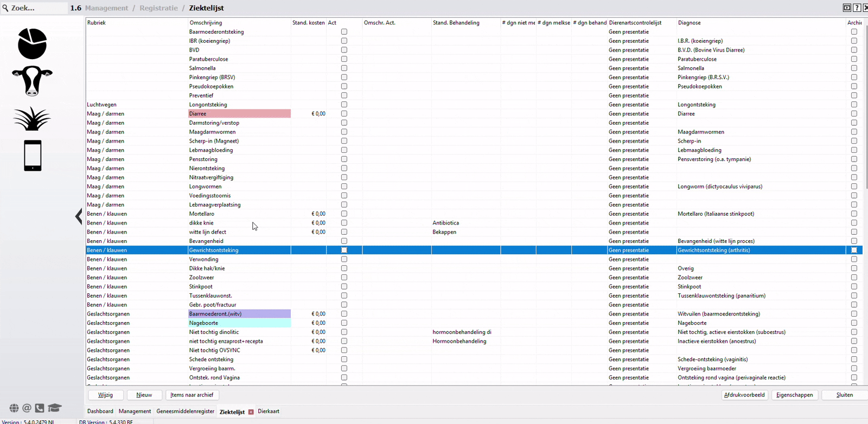Select the Schede ontsteking description cell
The width and height of the screenshot is (868, 424).
pos(239,359)
